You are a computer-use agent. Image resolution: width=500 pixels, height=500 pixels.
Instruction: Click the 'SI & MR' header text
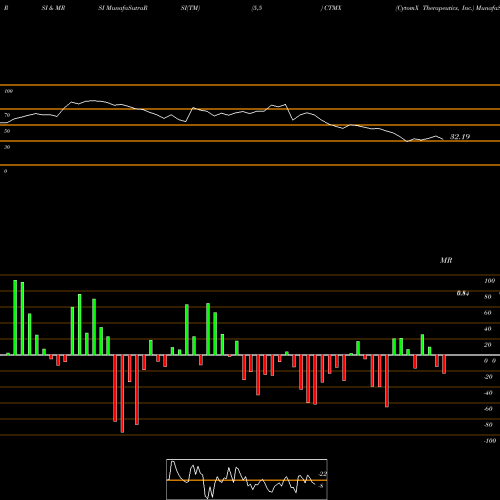pos(53,8)
